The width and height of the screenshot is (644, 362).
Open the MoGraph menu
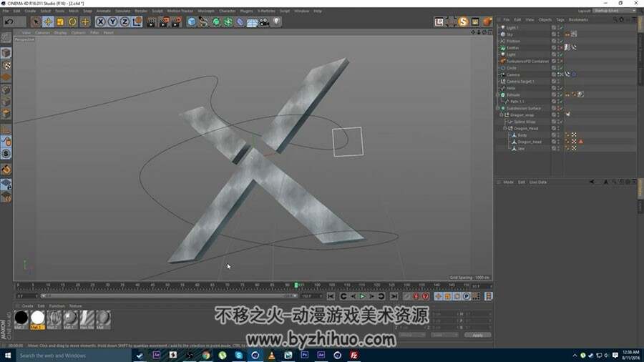(x=206, y=11)
